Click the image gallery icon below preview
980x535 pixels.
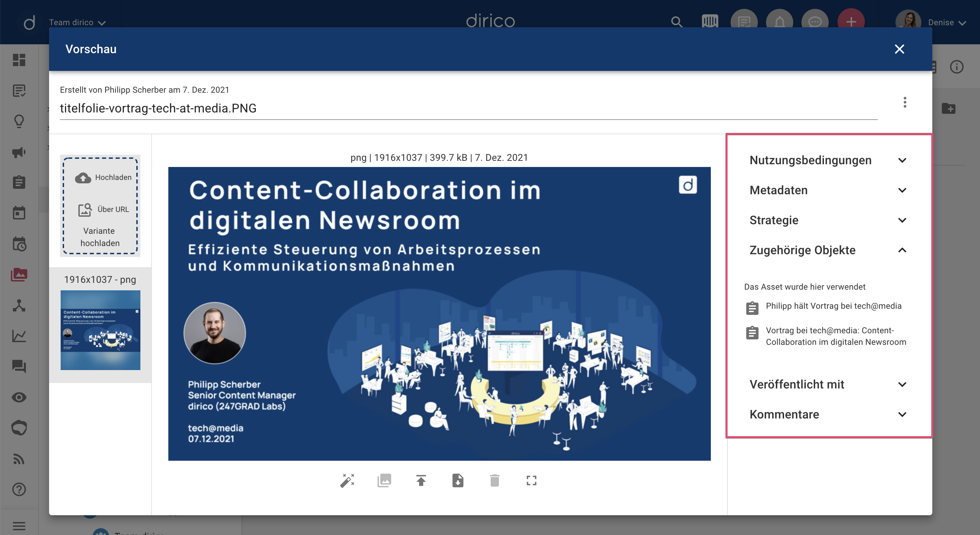point(384,480)
